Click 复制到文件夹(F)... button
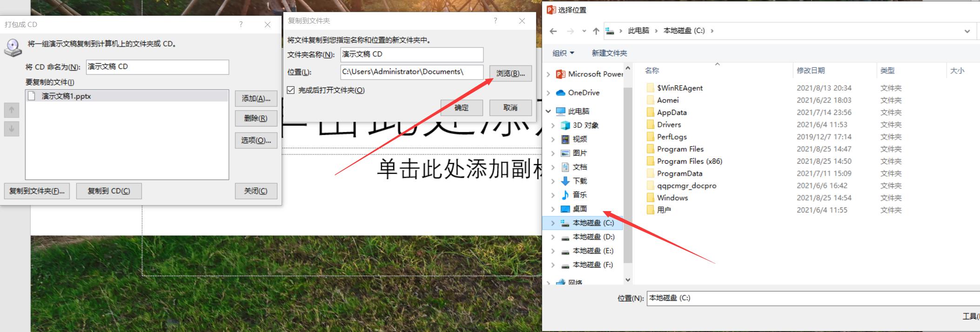 pos(37,191)
